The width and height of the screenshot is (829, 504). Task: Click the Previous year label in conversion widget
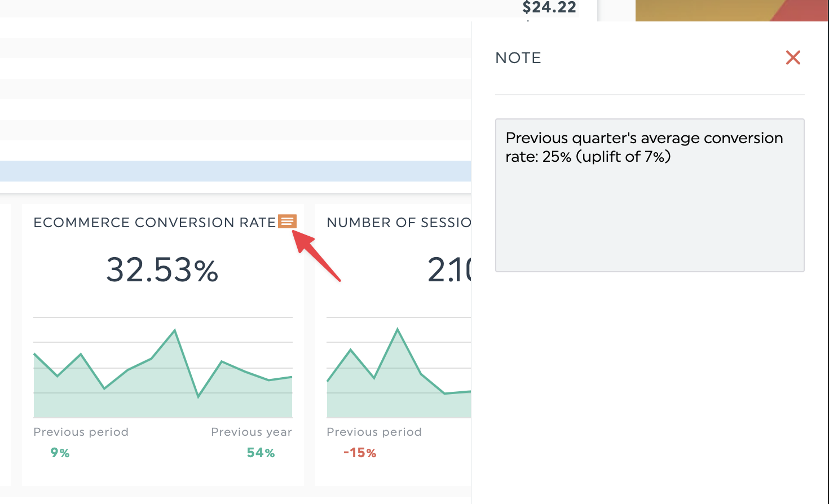252,432
